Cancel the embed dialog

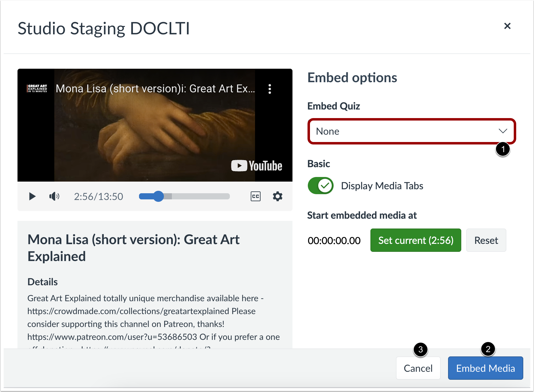pos(418,368)
